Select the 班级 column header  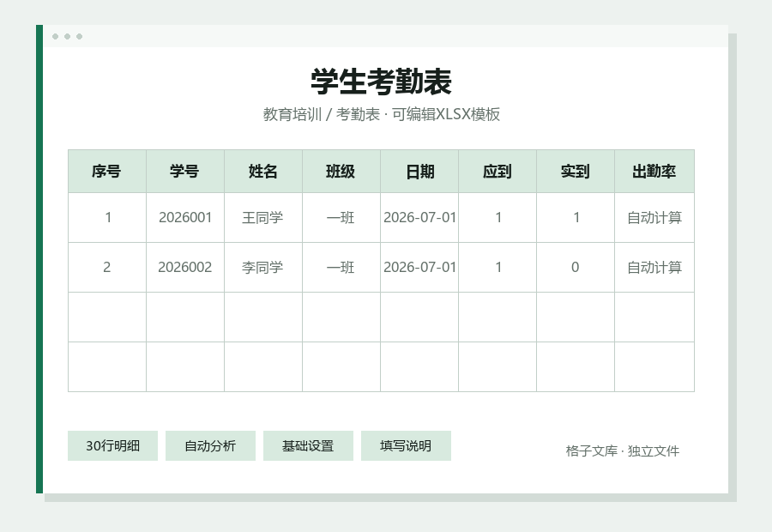(341, 172)
